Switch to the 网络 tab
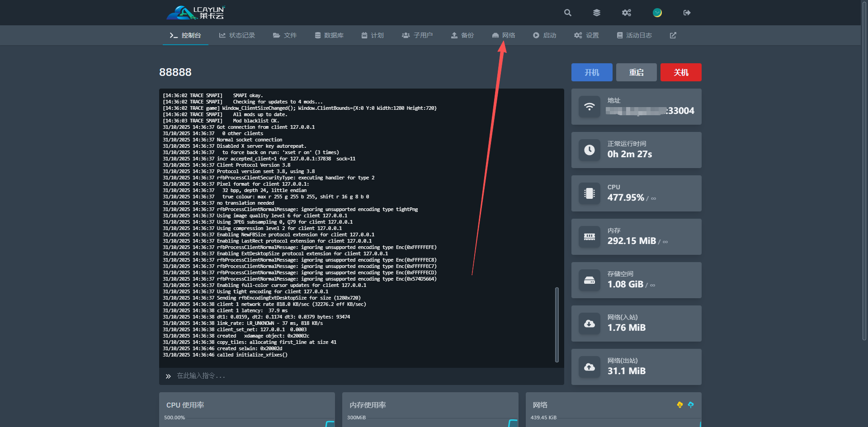Image resolution: width=868 pixels, height=427 pixels. 504,35
